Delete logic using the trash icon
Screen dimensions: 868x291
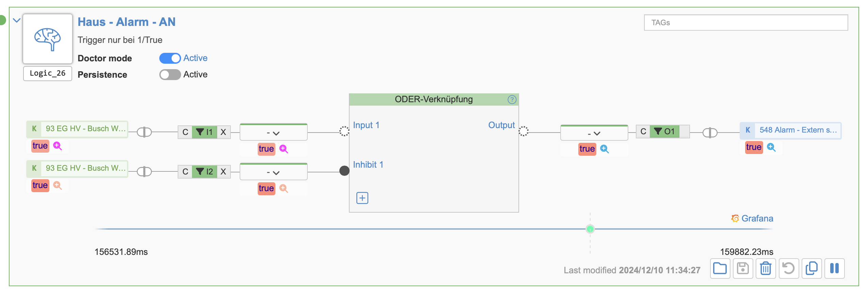tap(766, 269)
